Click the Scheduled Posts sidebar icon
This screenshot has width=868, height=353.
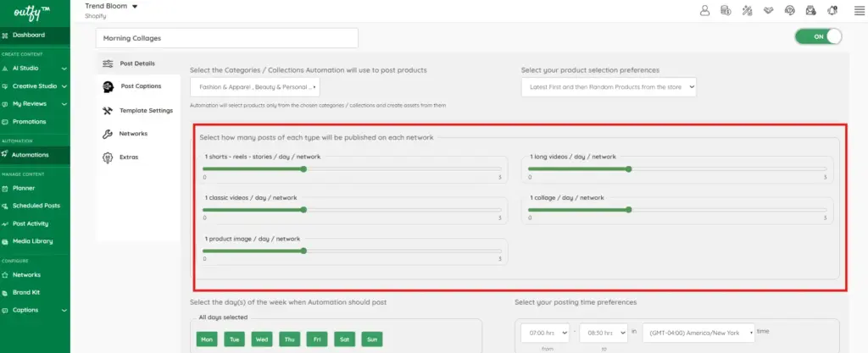6,206
